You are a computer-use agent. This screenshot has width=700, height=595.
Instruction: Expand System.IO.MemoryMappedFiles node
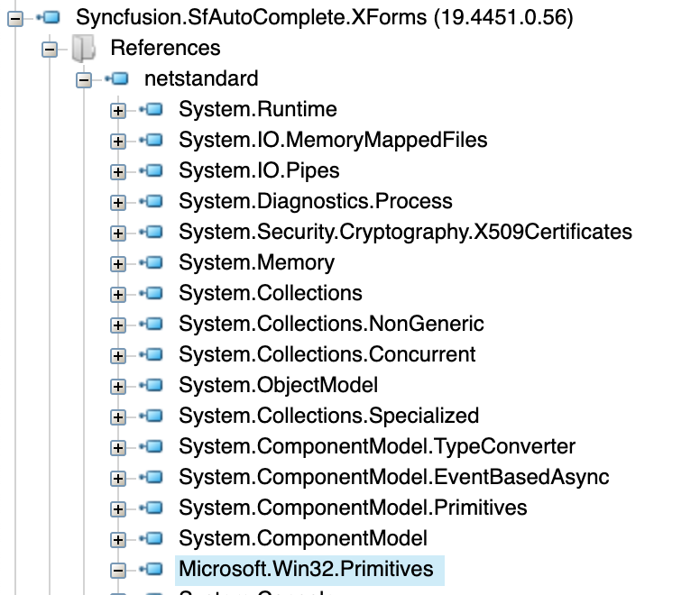[x=118, y=142]
